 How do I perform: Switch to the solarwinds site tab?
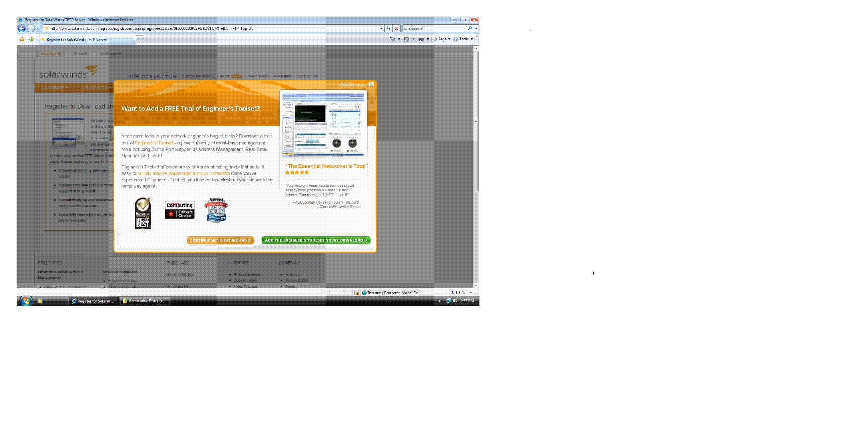51,53
